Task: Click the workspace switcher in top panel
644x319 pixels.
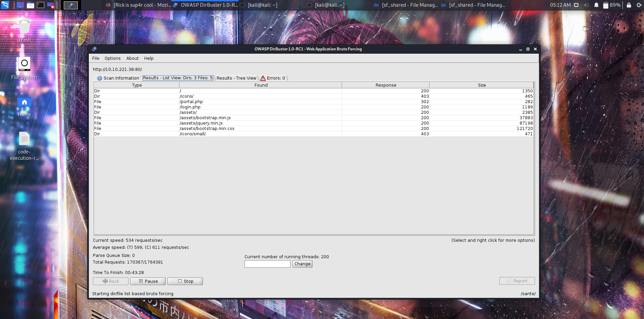Action: 71,5
